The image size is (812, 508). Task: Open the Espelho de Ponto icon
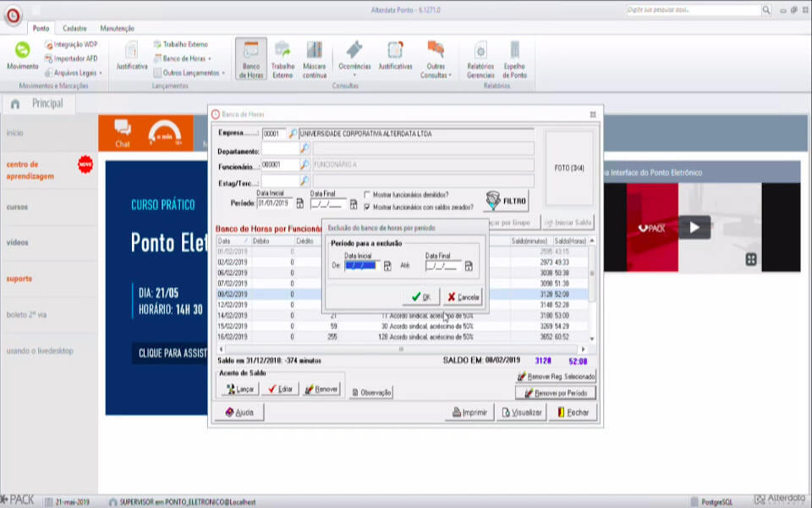pyautogui.click(x=514, y=58)
